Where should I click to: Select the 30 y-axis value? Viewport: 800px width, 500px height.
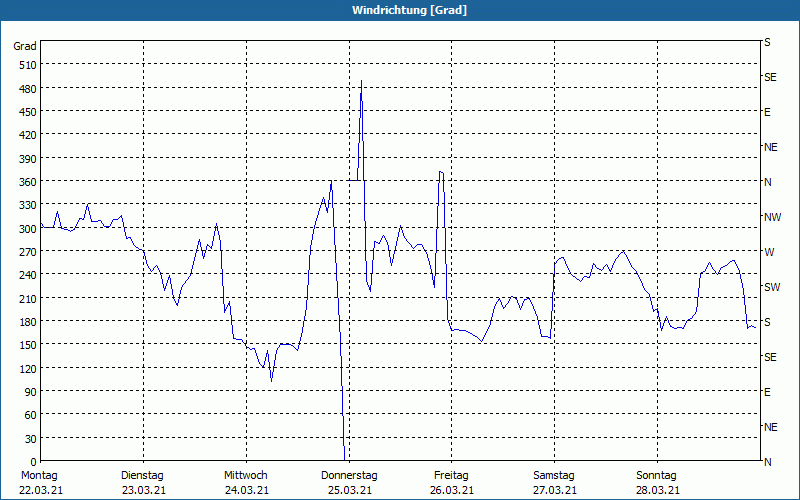30,439
